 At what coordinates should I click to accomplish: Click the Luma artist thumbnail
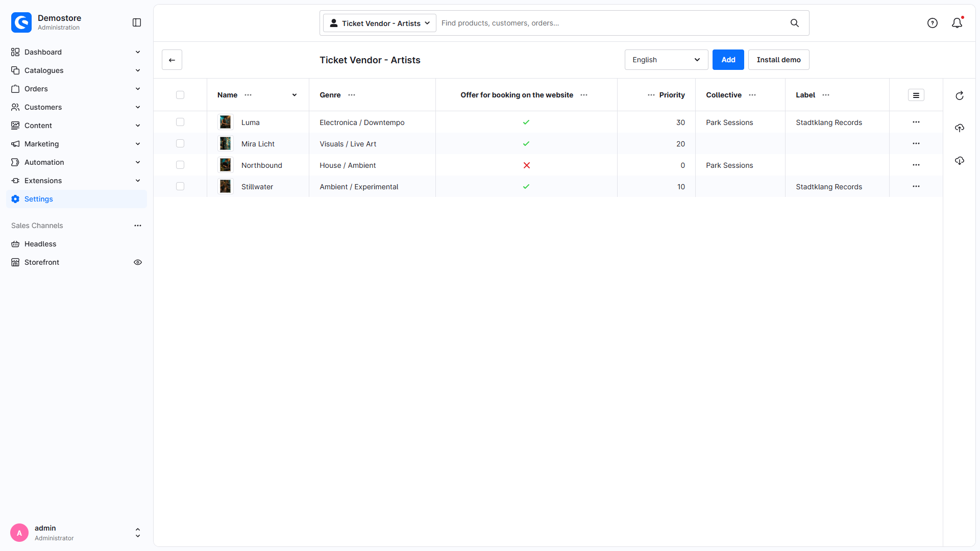[x=225, y=122]
